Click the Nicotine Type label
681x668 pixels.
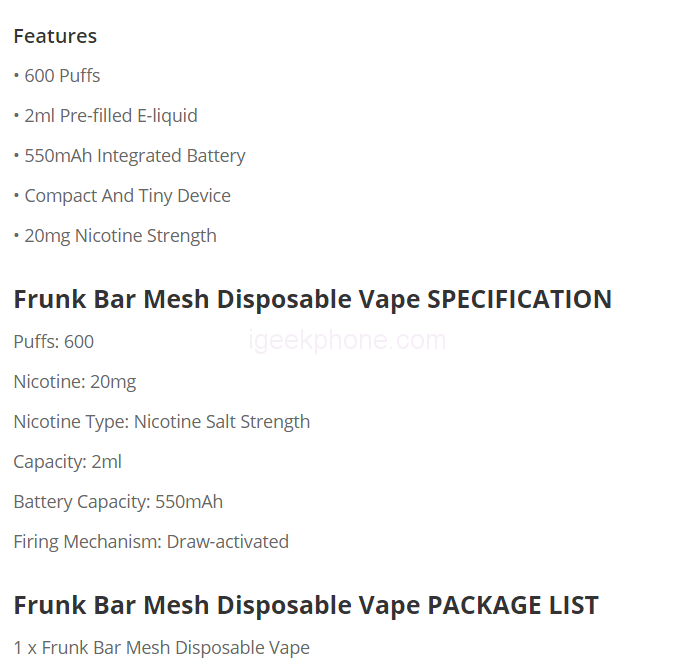click(71, 422)
